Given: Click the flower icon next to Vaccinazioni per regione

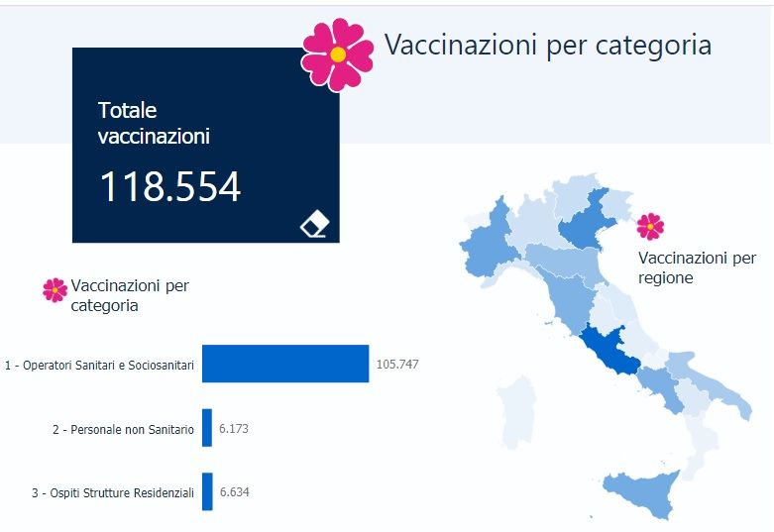Looking at the screenshot, I should (x=649, y=227).
